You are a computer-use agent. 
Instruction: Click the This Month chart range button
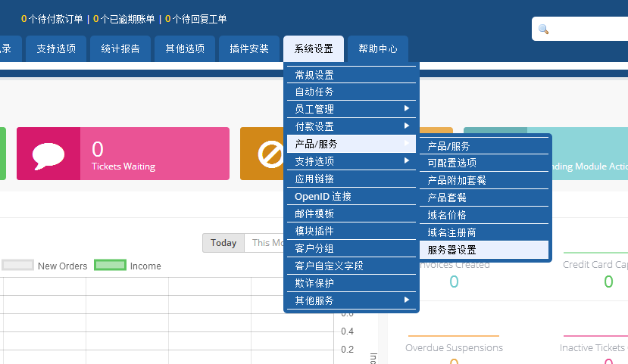click(264, 243)
